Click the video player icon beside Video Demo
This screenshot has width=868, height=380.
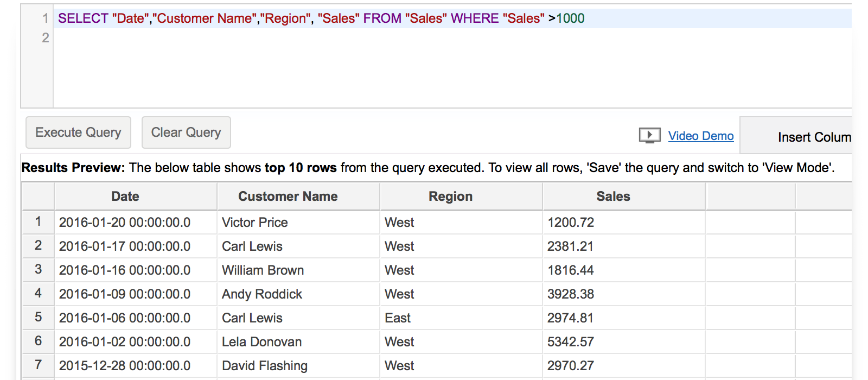(649, 135)
